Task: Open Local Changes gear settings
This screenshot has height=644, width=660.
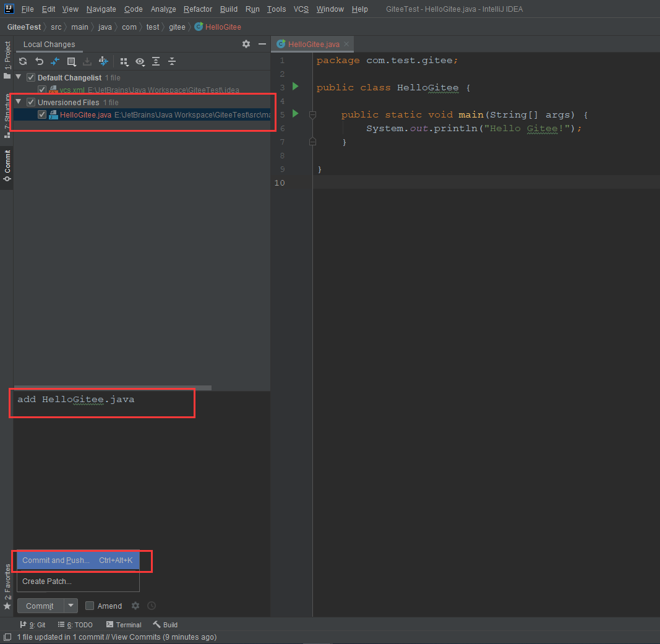Action: [246, 44]
